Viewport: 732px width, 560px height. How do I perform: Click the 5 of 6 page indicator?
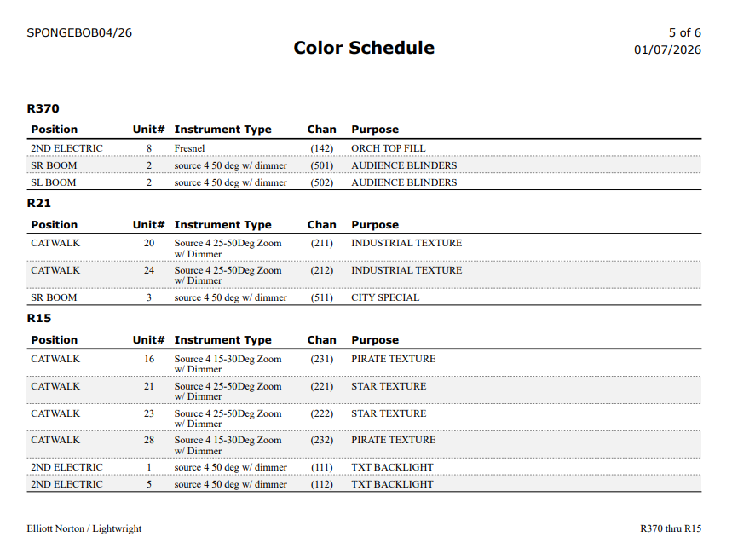click(684, 32)
